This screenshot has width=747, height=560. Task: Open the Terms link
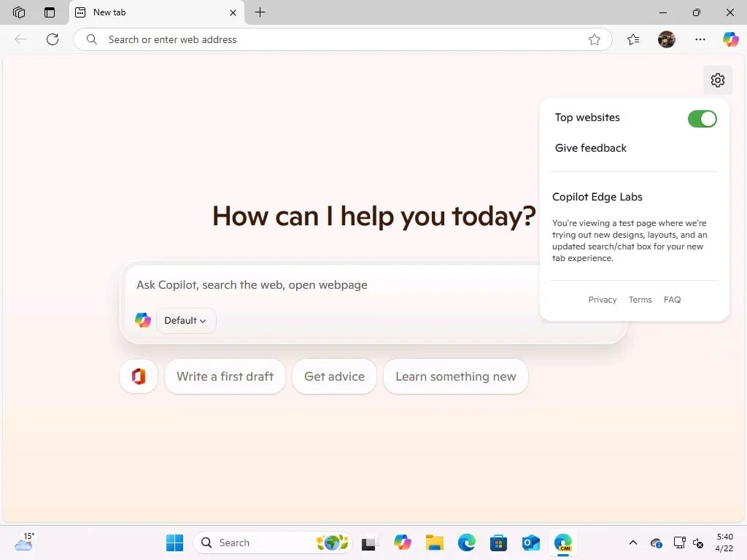(x=640, y=300)
